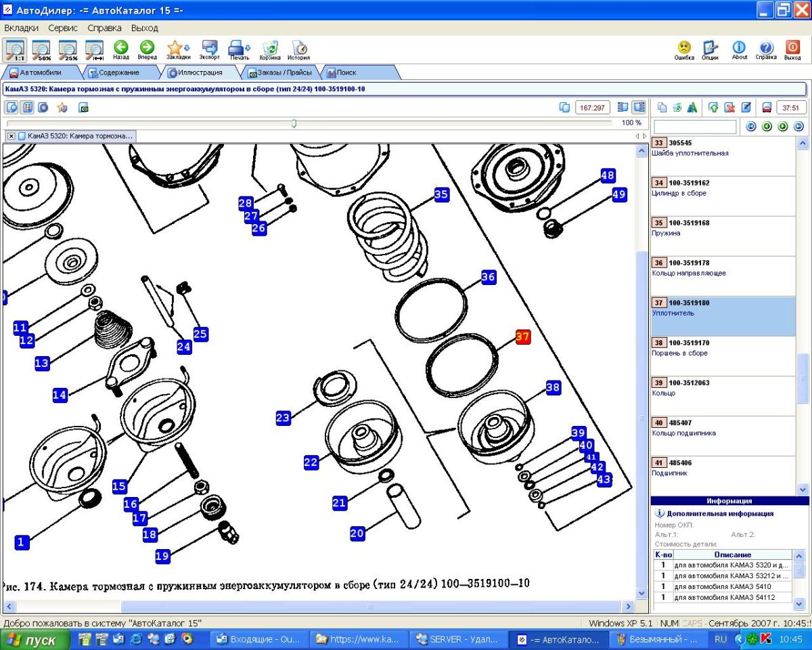
Task: Close the КамАЗ 5320 document tab
Action: (12, 136)
